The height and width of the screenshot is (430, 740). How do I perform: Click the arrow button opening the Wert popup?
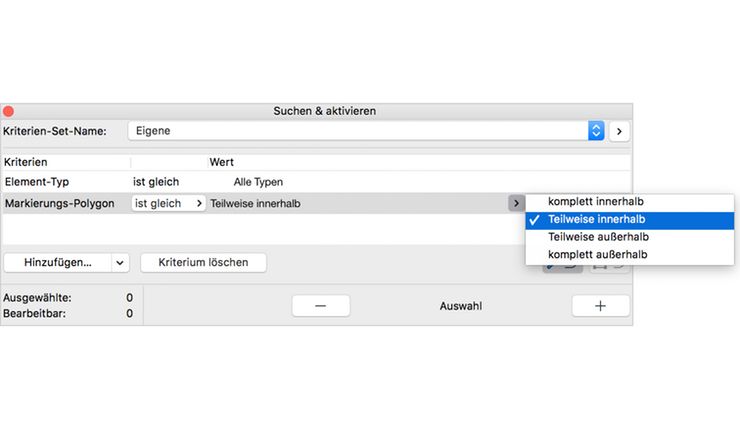point(516,203)
